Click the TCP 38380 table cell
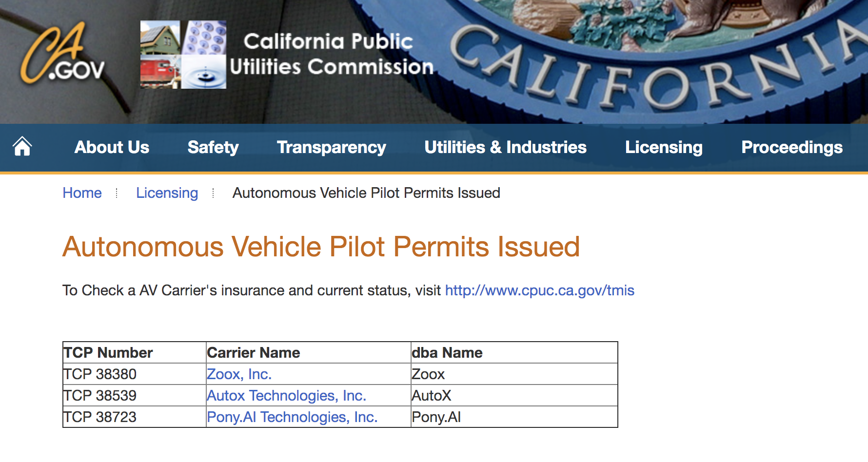The height and width of the screenshot is (462, 868). pyautogui.click(x=100, y=374)
